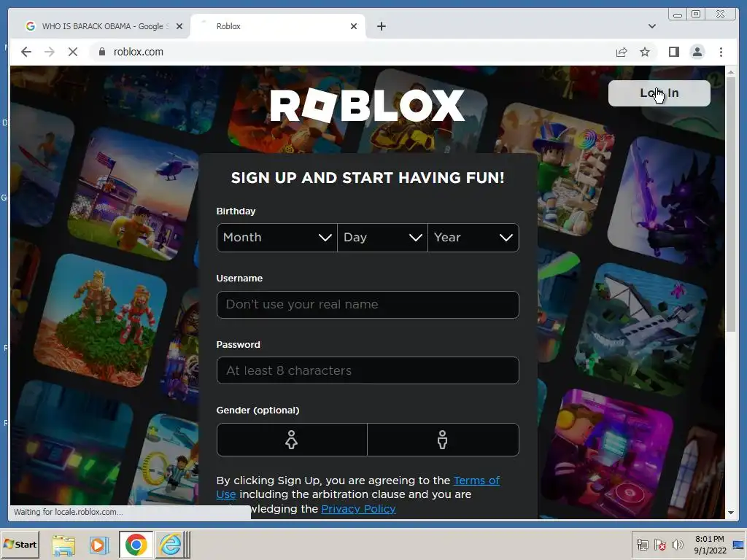This screenshot has height=560, width=747.
Task: Focus the Username input field
Action: tap(368, 305)
